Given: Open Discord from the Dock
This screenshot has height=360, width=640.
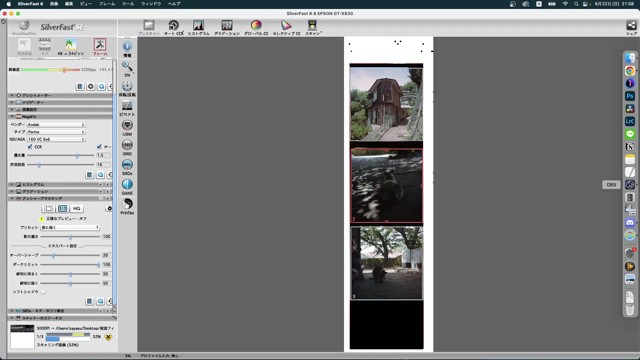Looking at the screenshot, I should [x=630, y=222].
